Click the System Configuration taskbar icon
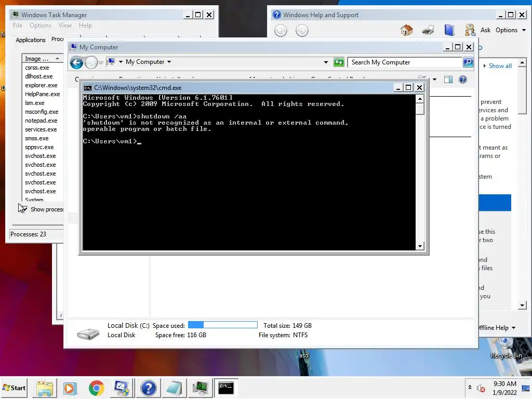The image size is (532, 399). point(122,388)
